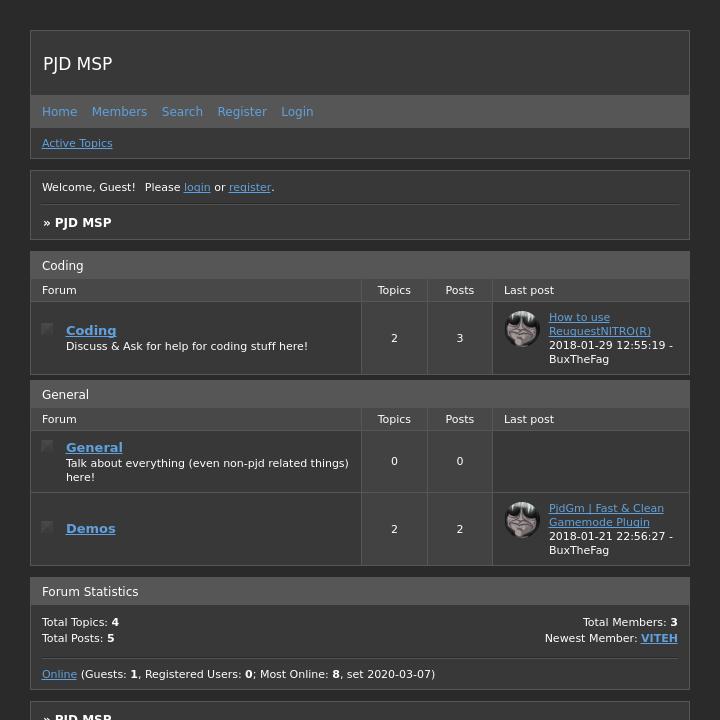Click the General forum status icon
720x720 pixels.
47,446
